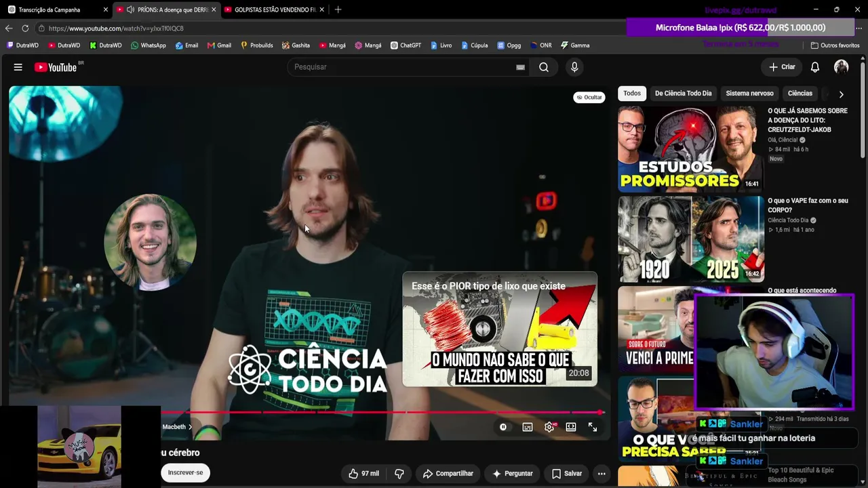Close the Transcrição da Campanha tab
Image resolution: width=868 pixels, height=488 pixels.
click(x=106, y=9)
